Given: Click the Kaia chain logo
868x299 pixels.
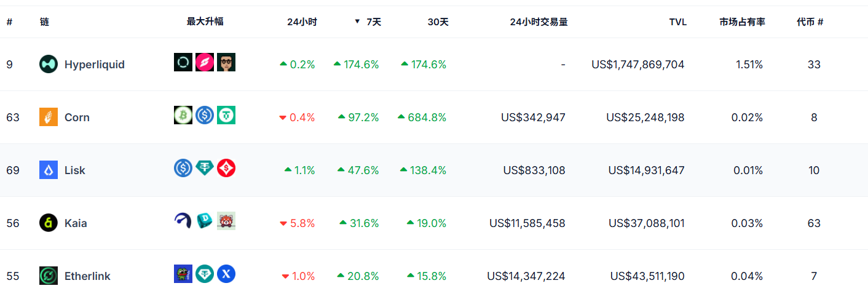Looking at the screenshot, I should coord(49,223).
